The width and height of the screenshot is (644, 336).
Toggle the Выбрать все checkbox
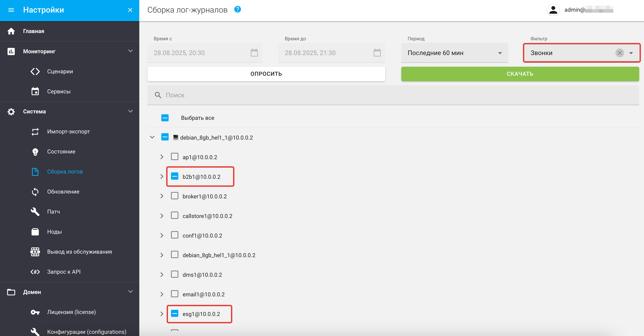(165, 118)
